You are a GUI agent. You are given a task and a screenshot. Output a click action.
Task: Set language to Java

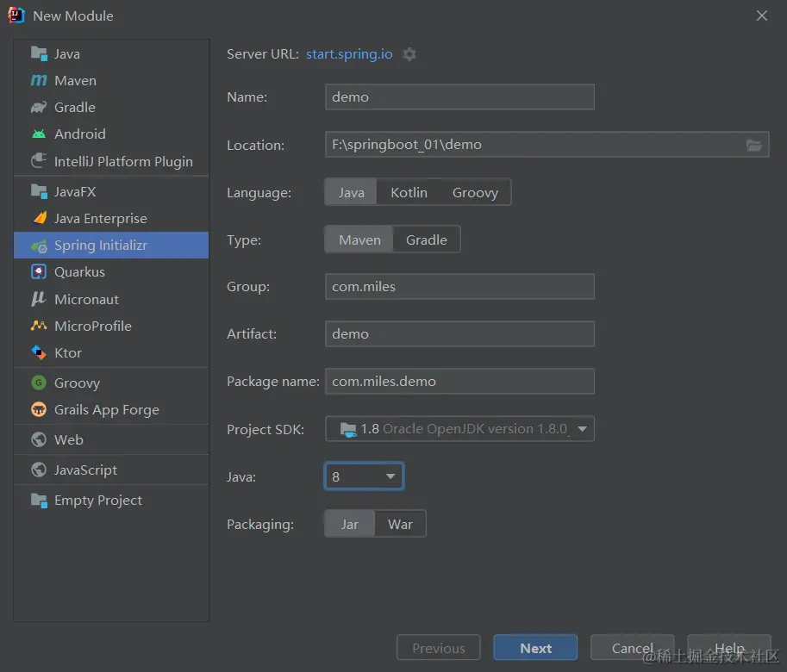(351, 192)
